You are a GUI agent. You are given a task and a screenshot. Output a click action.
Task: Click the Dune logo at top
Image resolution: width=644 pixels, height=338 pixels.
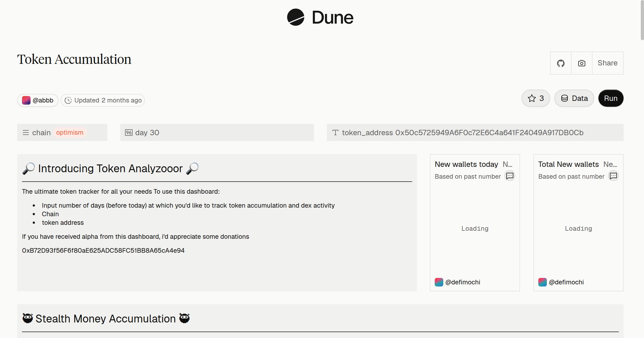(x=320, y=17)
